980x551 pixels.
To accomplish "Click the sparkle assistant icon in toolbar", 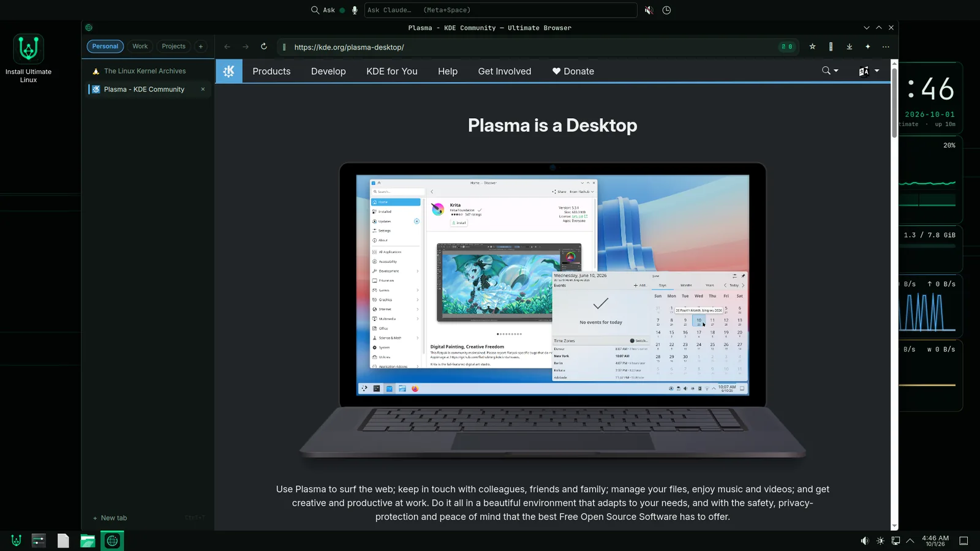I will [867, 47].
